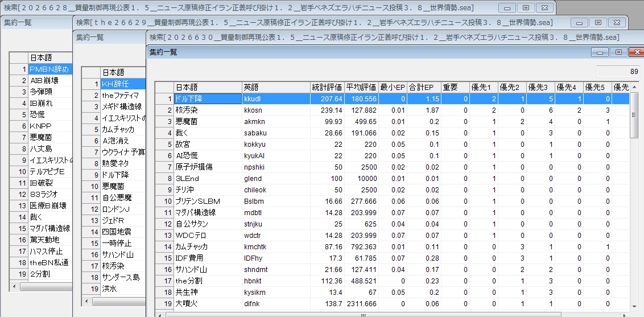Viewport: 644px width, 317px height.
Task: Click the 優先4 column header
Action: (x=569, y=88)
